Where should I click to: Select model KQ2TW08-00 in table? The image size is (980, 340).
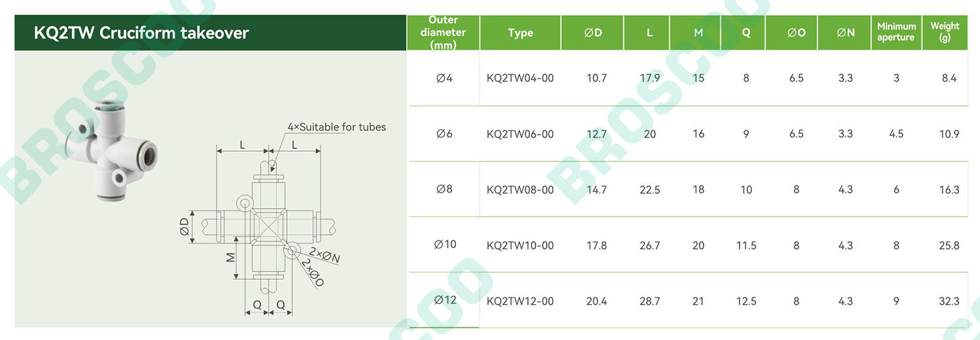tap(520, 190)
